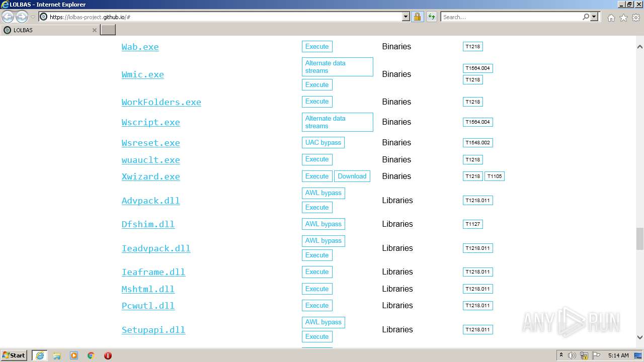This screenshot has width=644, height=362.
Task: Click the search magnifier icon
Action: coord(586,17)
